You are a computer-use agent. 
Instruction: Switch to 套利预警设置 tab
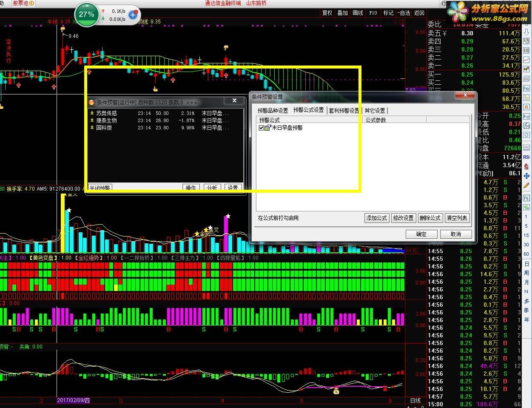pos(344,111)
